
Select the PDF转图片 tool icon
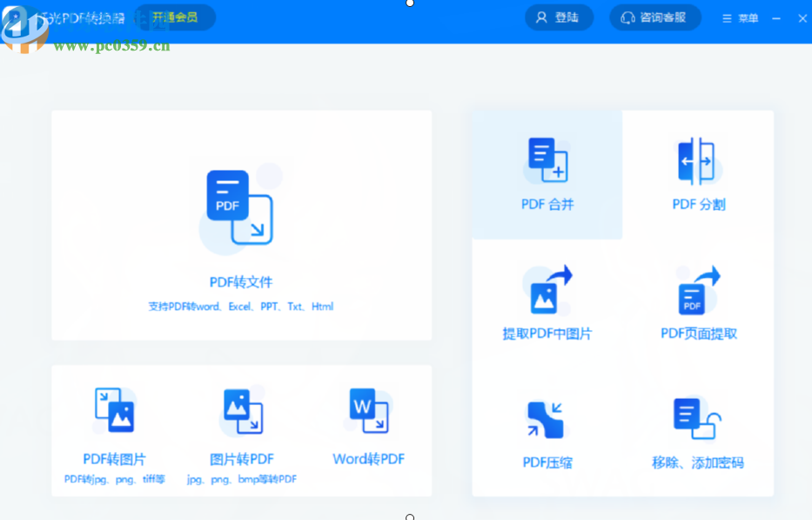pyautogui.click(x=113, y=409)
